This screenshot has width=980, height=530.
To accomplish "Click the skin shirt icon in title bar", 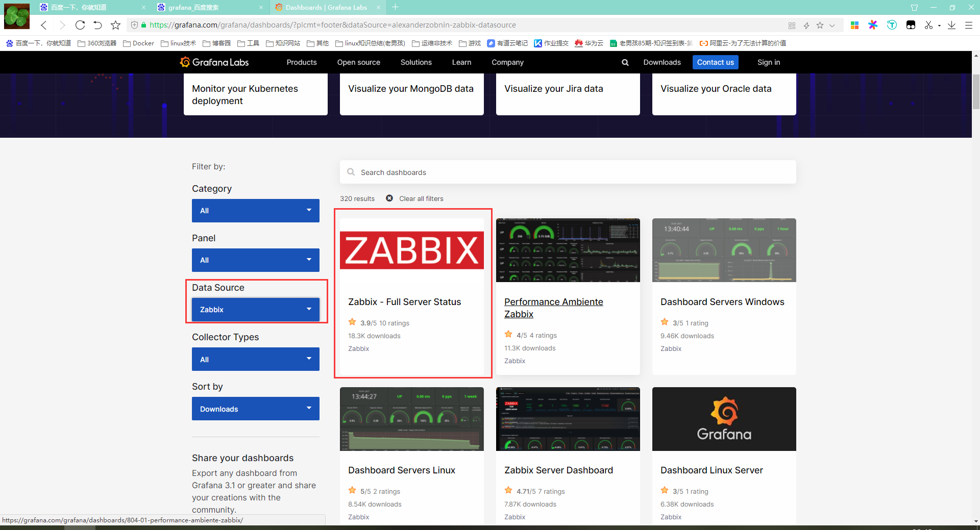I will tap(914, 8).
